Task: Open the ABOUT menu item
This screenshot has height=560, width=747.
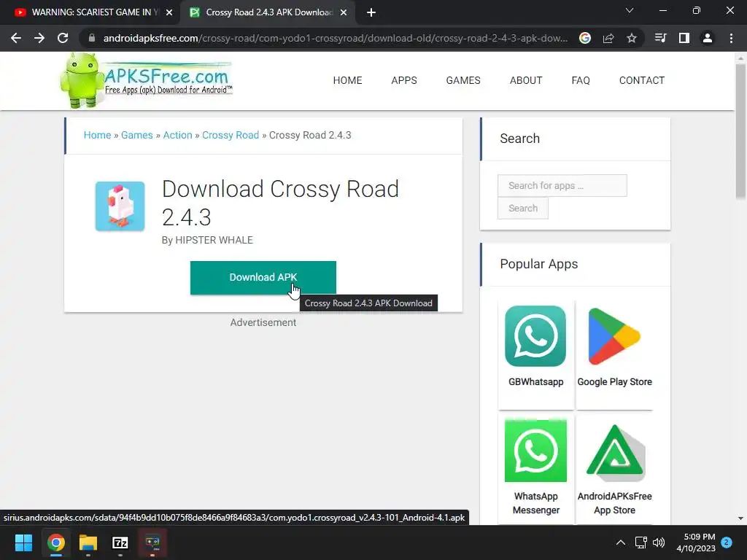Action: [526, 80]
